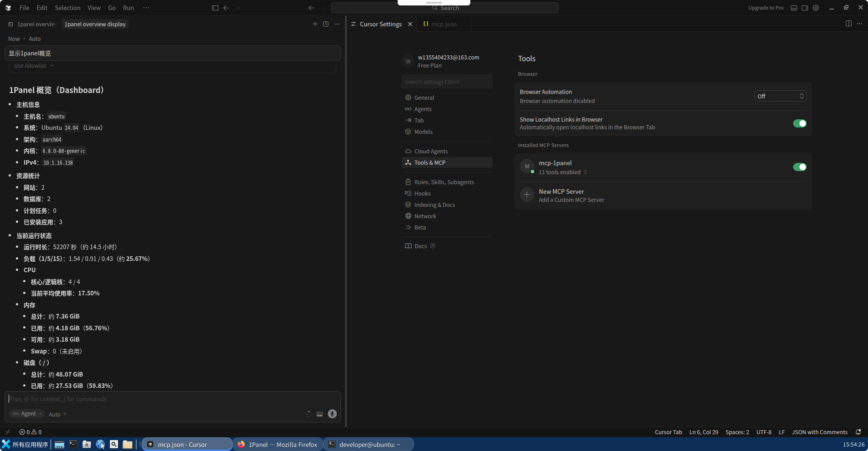Switch to the mcp.json editor tab
The image size is (868, 451).
[x=444, y=24]
